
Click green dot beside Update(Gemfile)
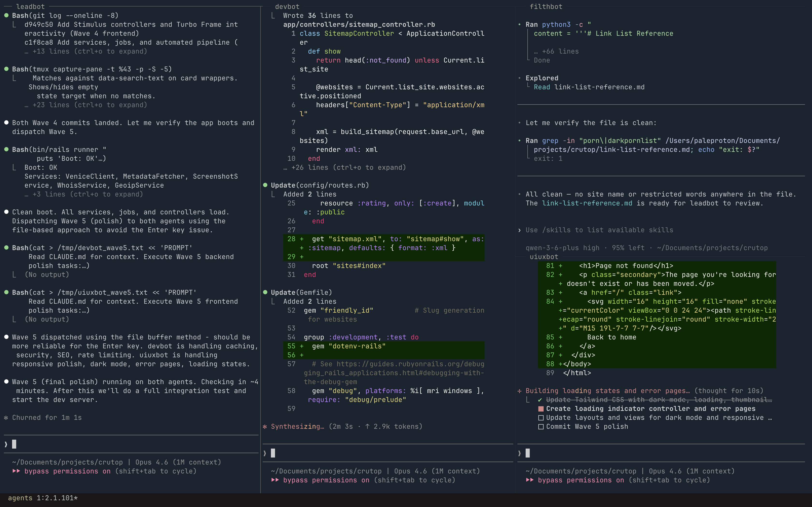[x=265, y=292]
